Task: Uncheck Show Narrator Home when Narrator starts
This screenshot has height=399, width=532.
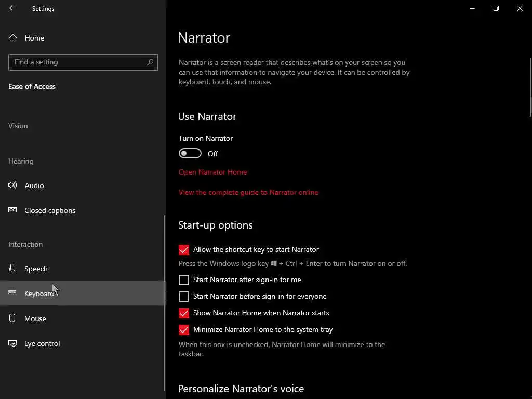Action: tap(184, 313)
